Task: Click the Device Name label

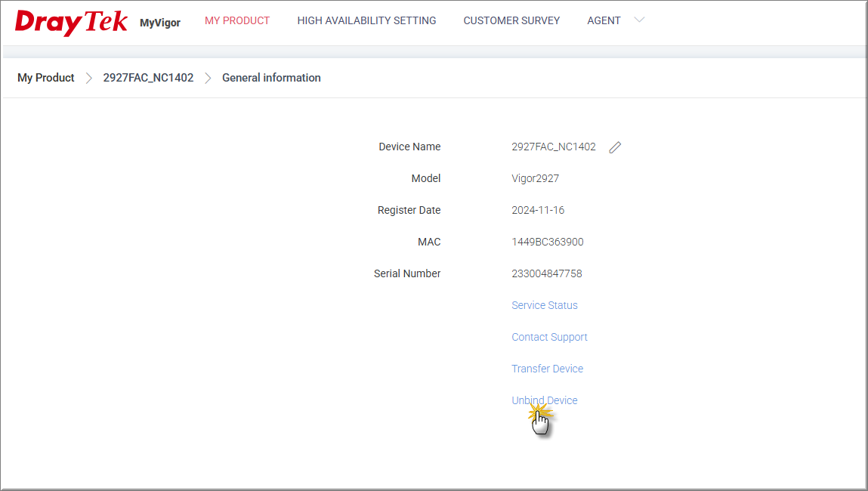Action: coord(409,147)
